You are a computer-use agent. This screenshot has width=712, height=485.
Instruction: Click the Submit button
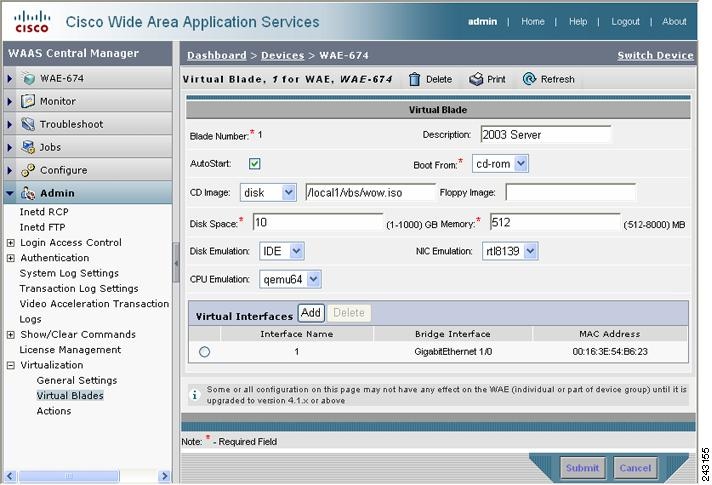tap(582, 468)
